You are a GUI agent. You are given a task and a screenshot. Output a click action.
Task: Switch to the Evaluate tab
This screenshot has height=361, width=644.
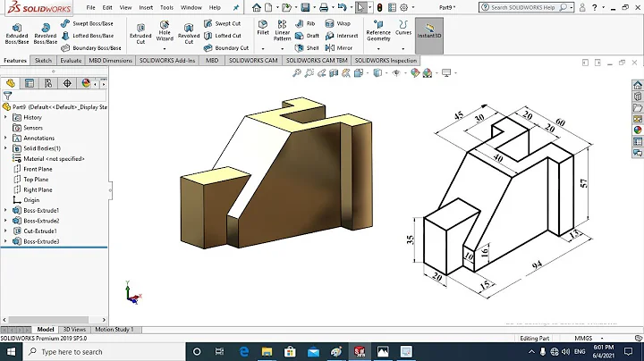point(71,60)
